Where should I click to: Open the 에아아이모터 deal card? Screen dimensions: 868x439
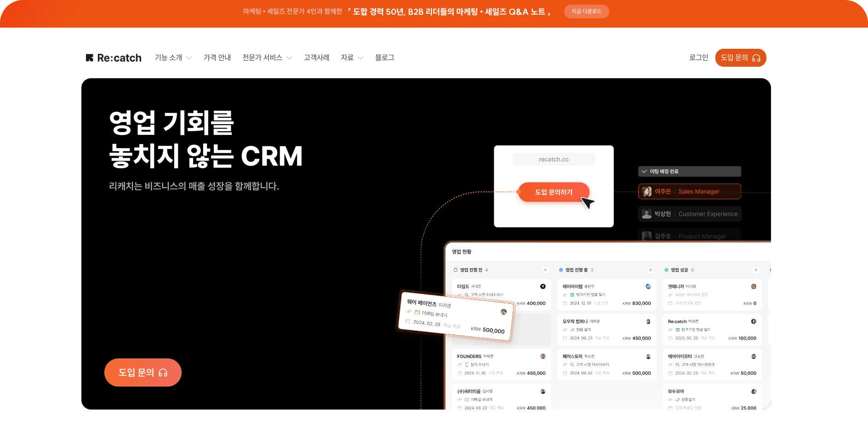712,364
